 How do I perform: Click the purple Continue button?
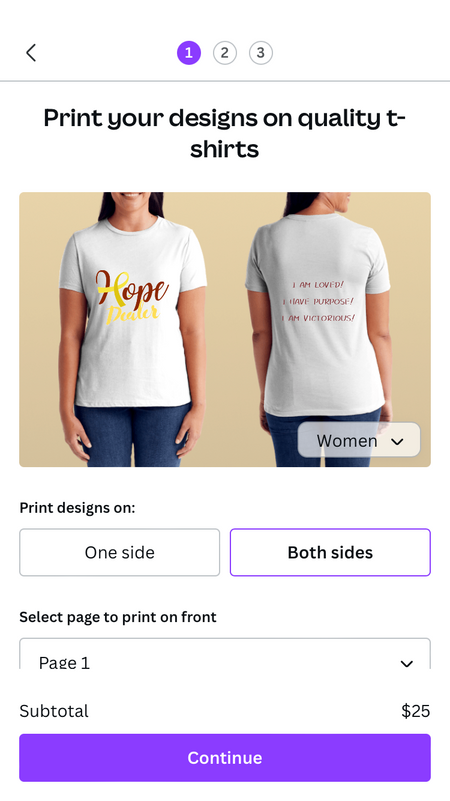coord(225,758)
